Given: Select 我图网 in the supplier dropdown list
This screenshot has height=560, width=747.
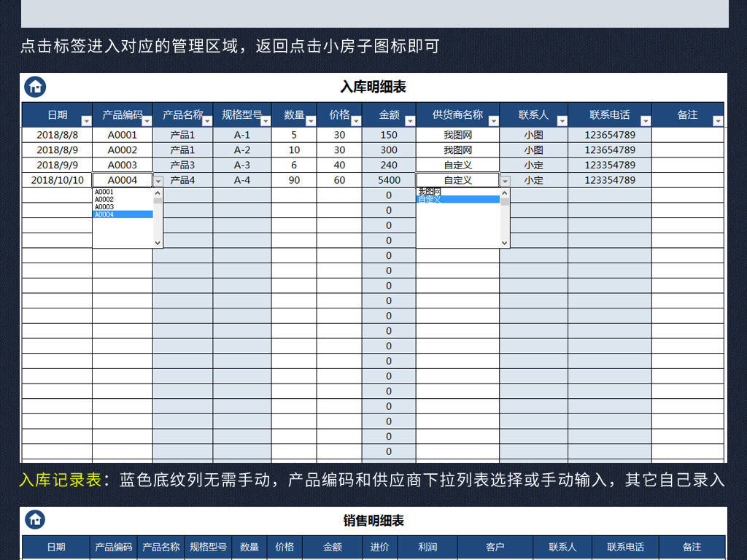Looking at the screenshot, I should 458,192.
